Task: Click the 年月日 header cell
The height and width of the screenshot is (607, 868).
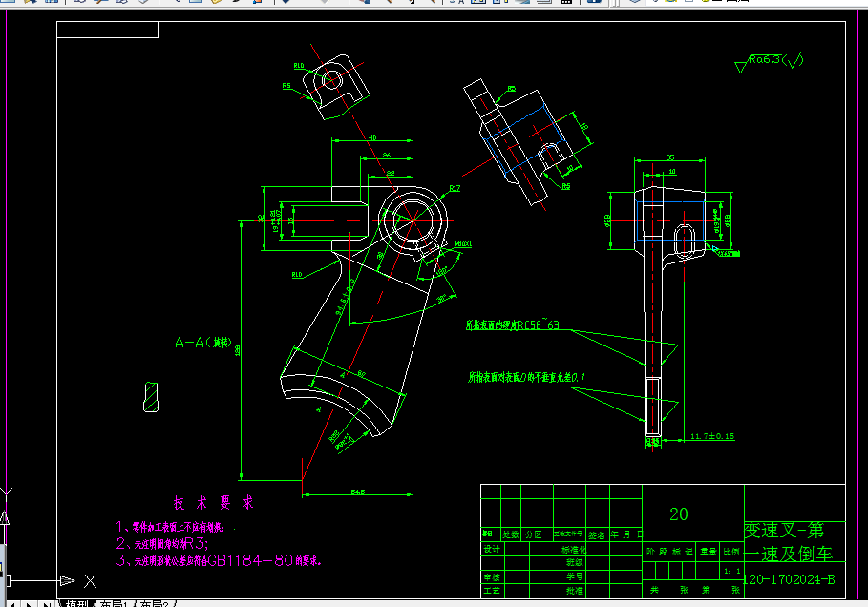Action: coord(626,534)
